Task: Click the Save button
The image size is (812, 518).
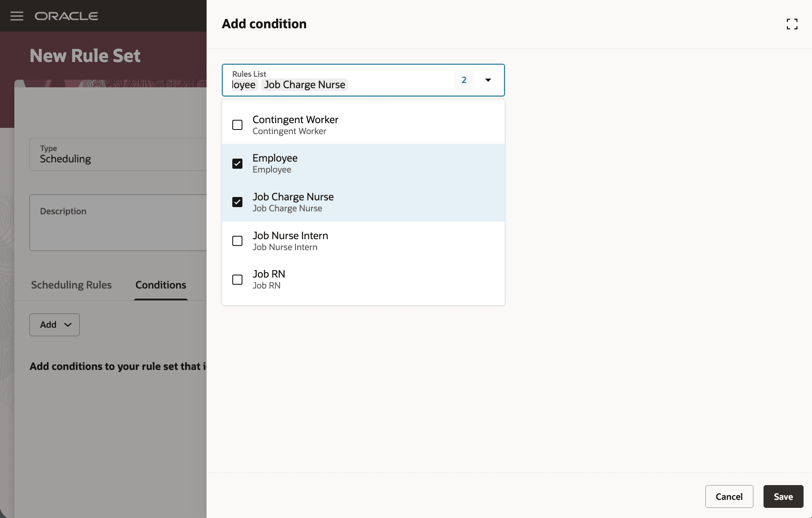Action: pyautogui.click(x=783, y=496)
